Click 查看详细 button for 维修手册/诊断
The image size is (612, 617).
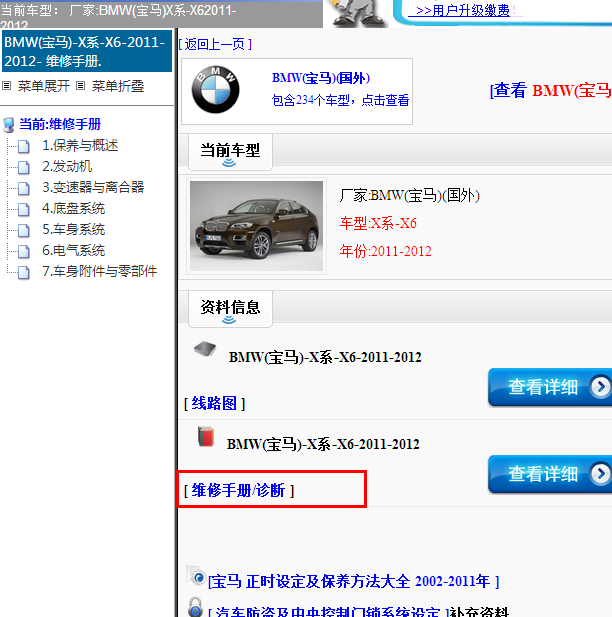pyautogui.click(x=550, y=474)
